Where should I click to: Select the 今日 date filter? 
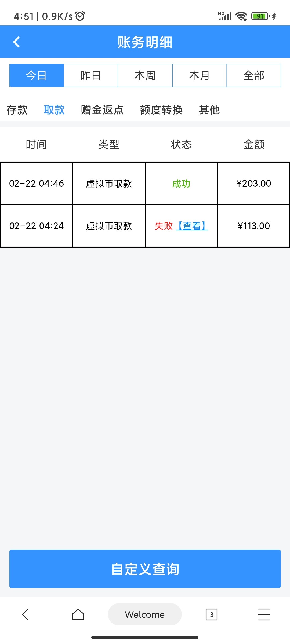[37, 76]
